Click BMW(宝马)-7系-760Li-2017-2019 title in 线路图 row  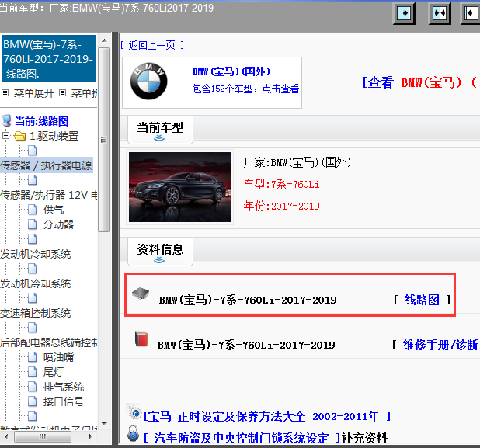coord(248,300)
